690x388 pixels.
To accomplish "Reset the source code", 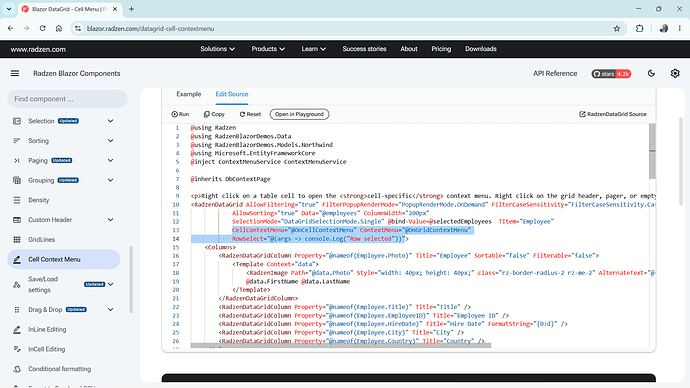I will [250, 114].
